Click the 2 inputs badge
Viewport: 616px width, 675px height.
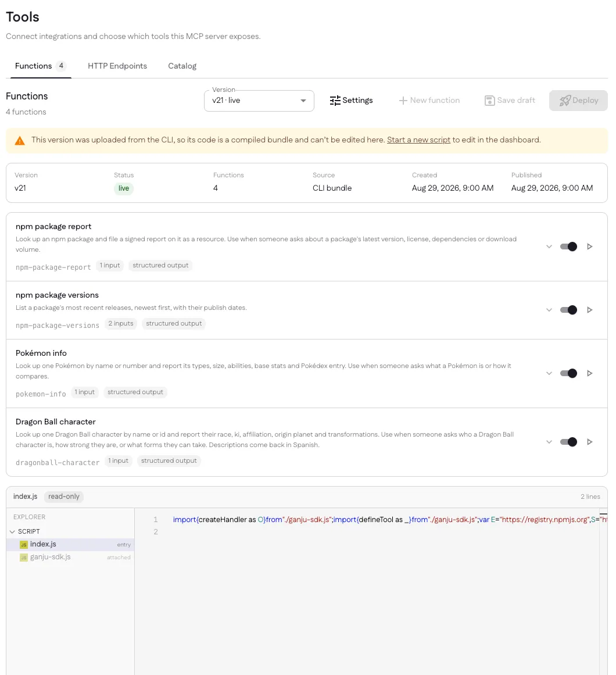121,324
